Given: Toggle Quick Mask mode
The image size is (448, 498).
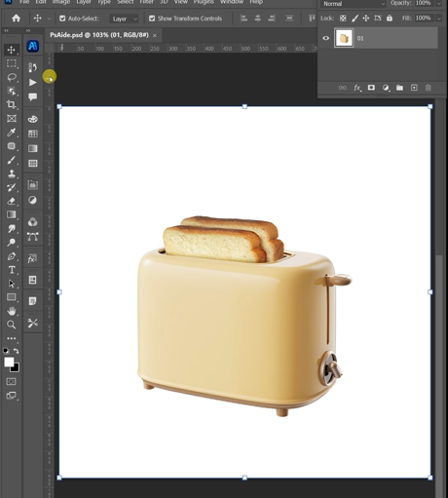Looking at the screenshot, I should click(x=12, y=381).
